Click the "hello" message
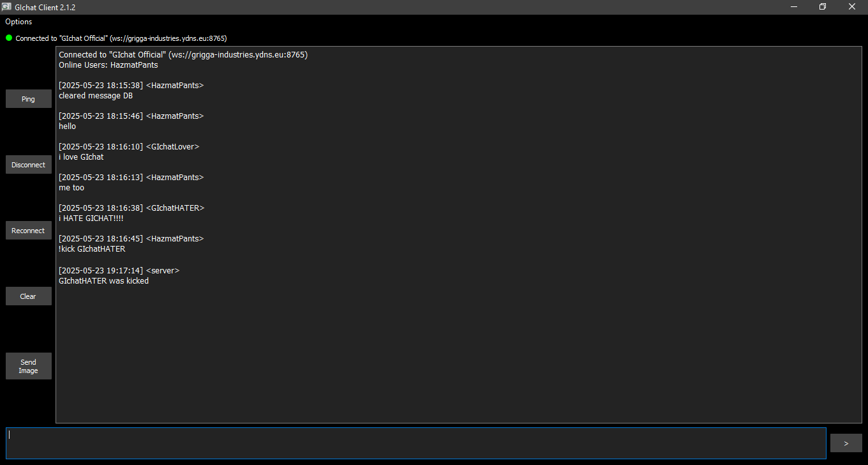 pyautogui.click(x=67, y=126)
